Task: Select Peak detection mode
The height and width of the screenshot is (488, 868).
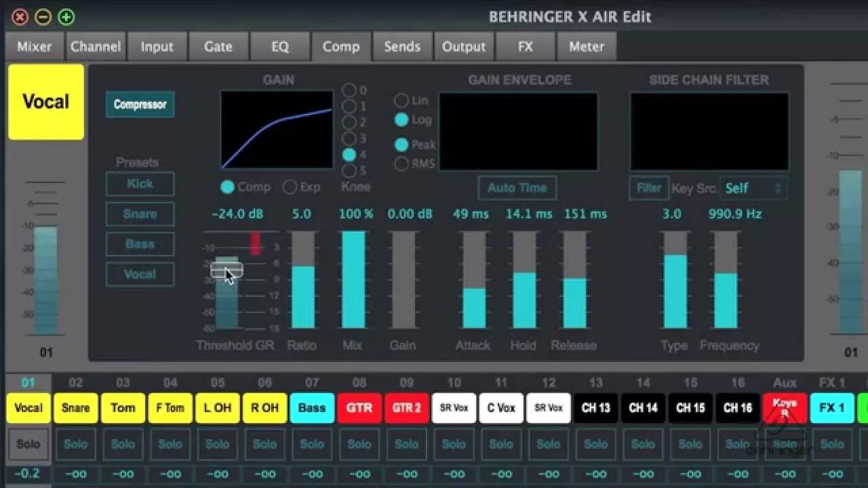Action: coord(401,144)
